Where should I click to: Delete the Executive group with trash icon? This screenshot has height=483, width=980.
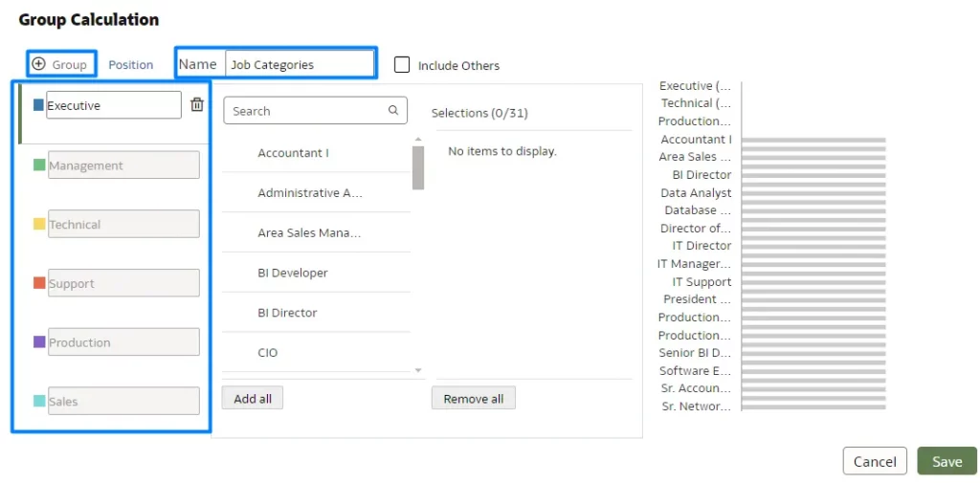[197, 105]
